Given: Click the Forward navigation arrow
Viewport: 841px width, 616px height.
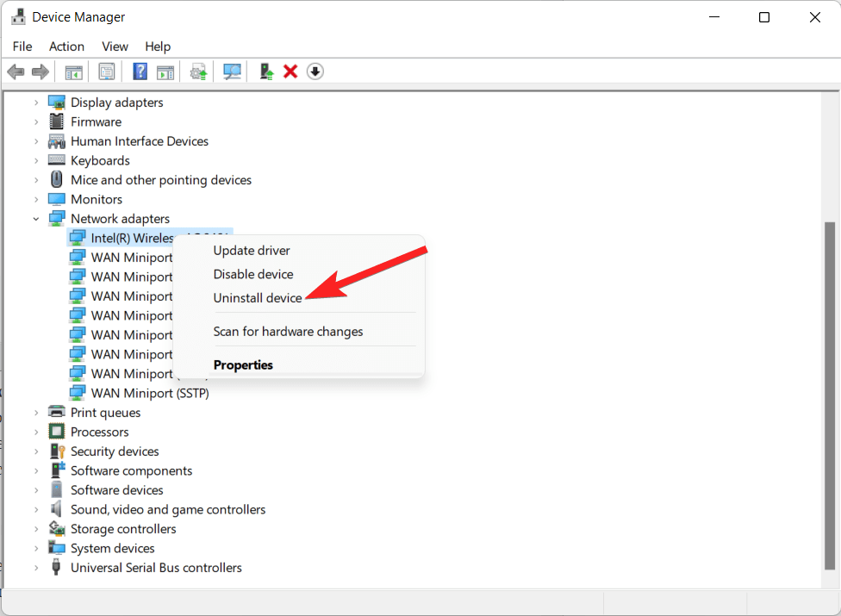Looking at the screenshot, I should (40, 71).
